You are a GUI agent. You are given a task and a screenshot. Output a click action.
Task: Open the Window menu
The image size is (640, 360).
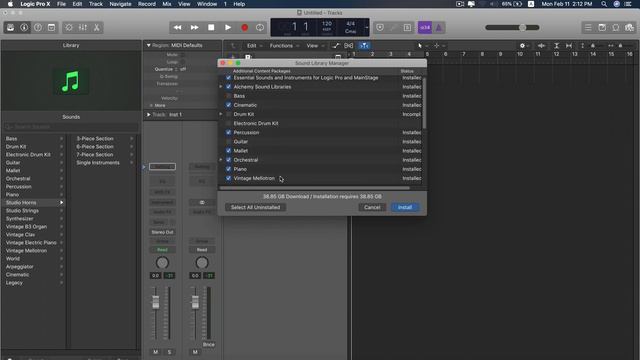click(207, 4)
